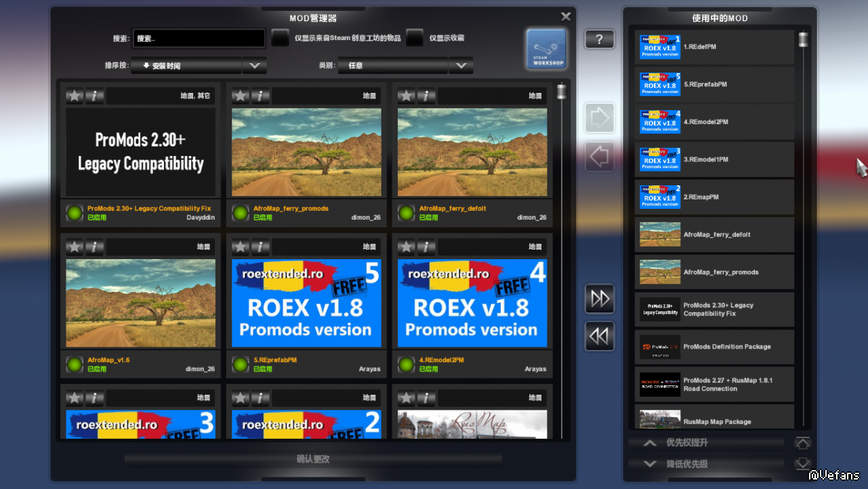The height and width of the screenshot is (489, 868).
Task: Show info for 4.REmodel2PM card
Action: [x=426, y=247]
